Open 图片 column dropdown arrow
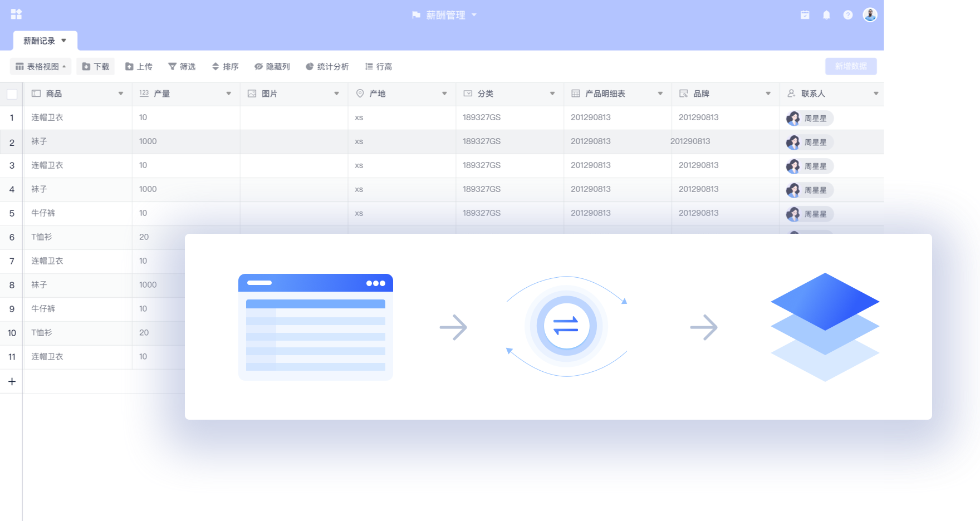 (x=337, y=94)
